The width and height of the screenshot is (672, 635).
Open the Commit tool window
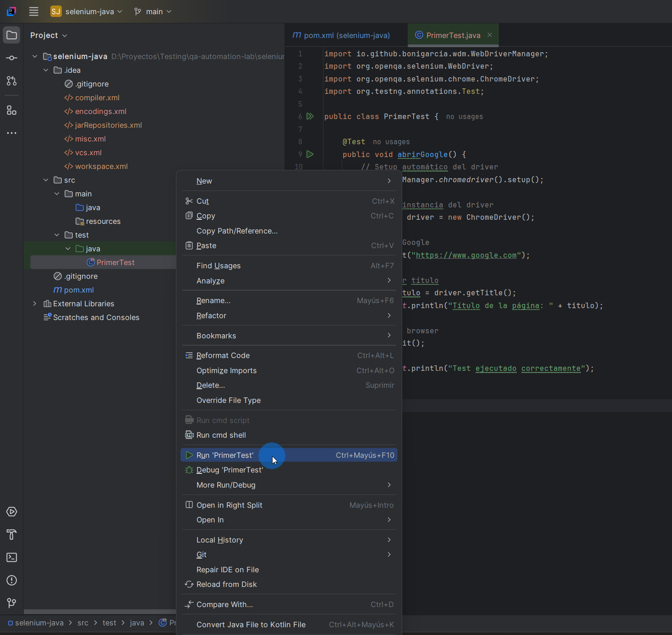point(11,58)
